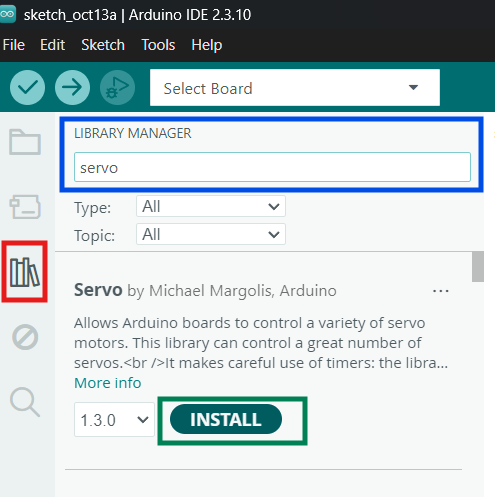Start debugging with the debug button
The image size is (495, 497).
[117, 88]
